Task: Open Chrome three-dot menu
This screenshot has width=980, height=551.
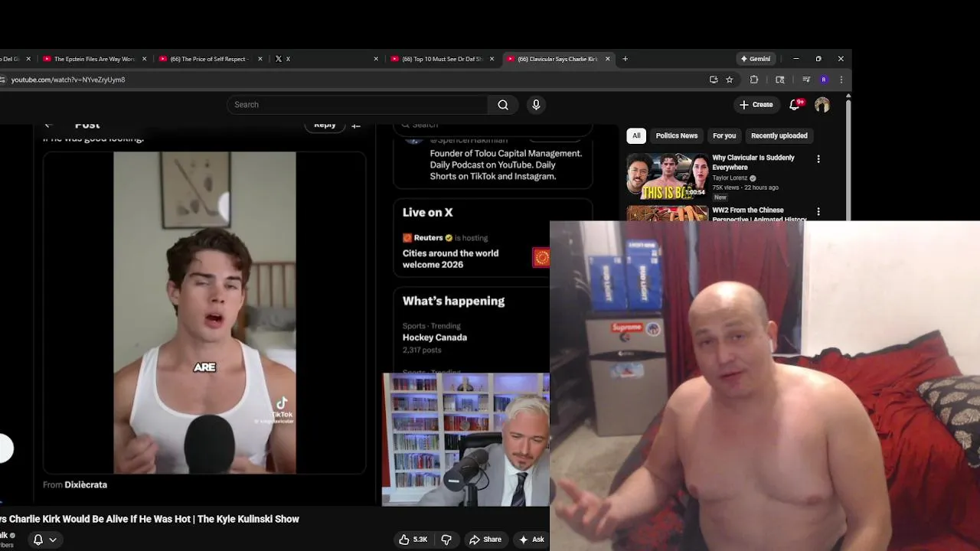Action: [841, 80]
